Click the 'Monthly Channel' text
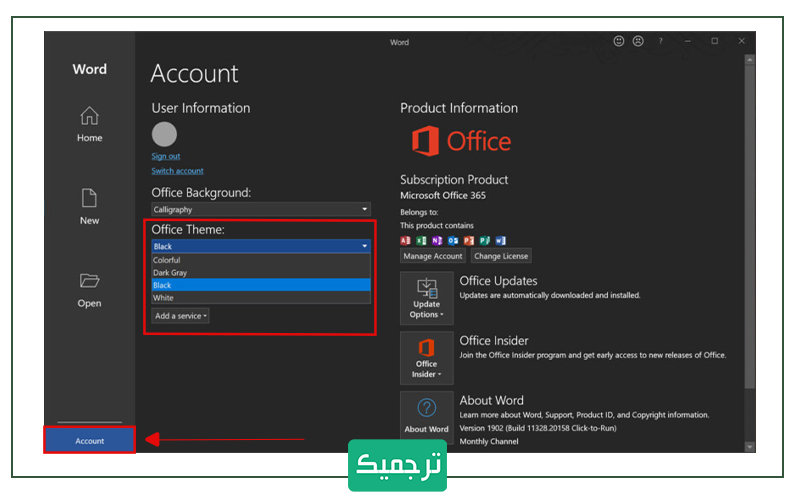This screenshot has width=800, height=500. [x=489, y=441]
